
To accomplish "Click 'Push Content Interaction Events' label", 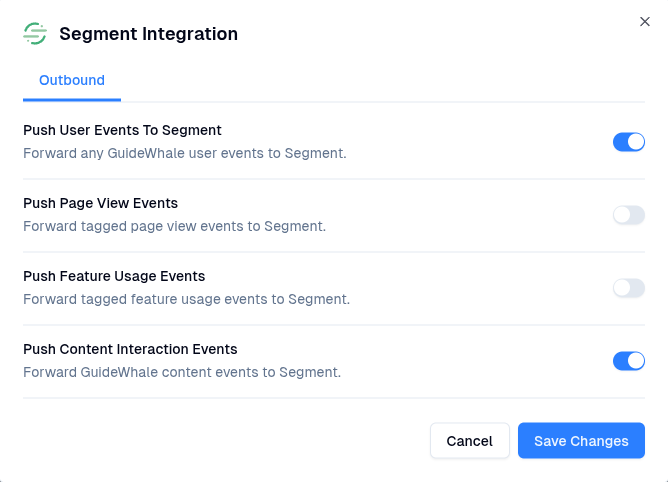I will (x=130, y=349).
